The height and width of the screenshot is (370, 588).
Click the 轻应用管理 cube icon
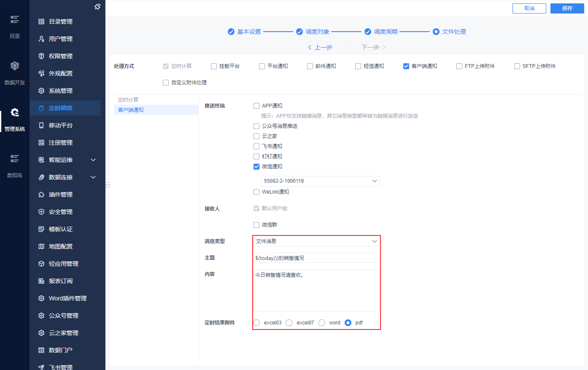point(41,264)
